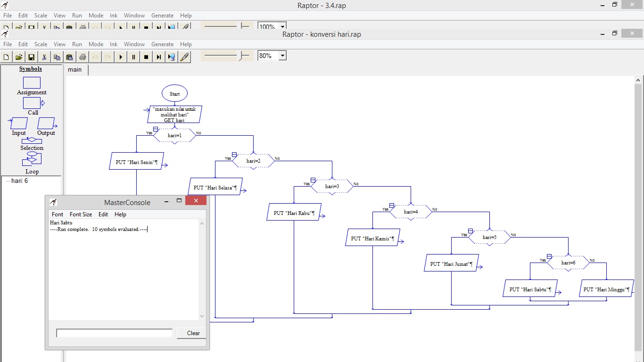Select the PUT "Hari Sabtu" output box
The height and width of the screenshot is (362, 644).
click(x=530, y=288)
